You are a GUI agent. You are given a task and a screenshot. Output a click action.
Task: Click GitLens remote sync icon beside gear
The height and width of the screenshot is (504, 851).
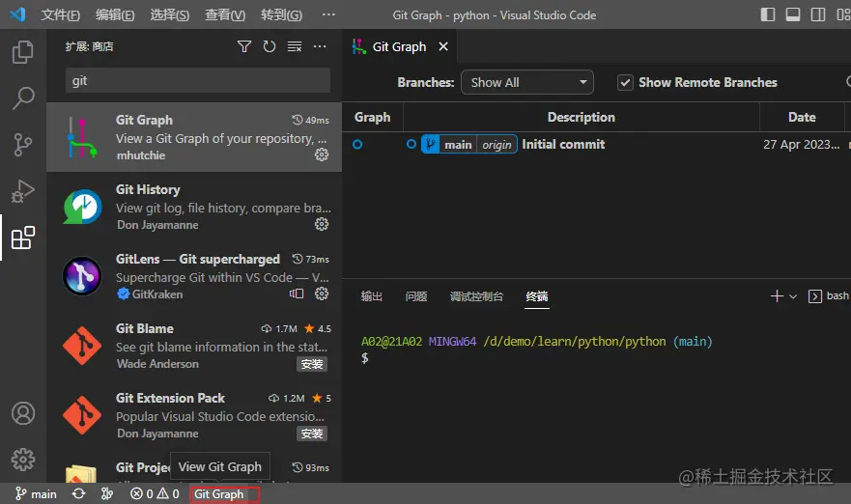coord(297,294)
